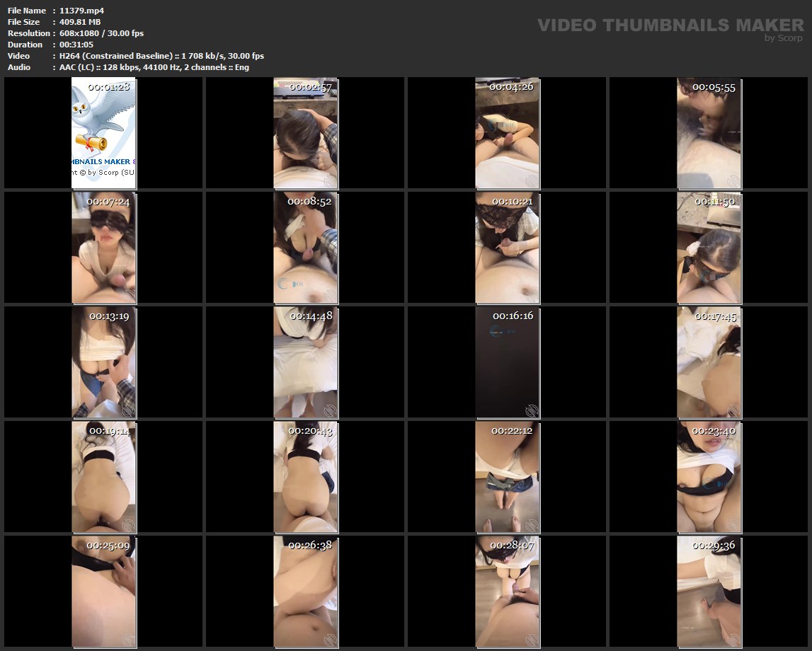This screenshot has width=812, height=651.
Task: Click the AAC Audio info line
Action: tap(154, 67)
